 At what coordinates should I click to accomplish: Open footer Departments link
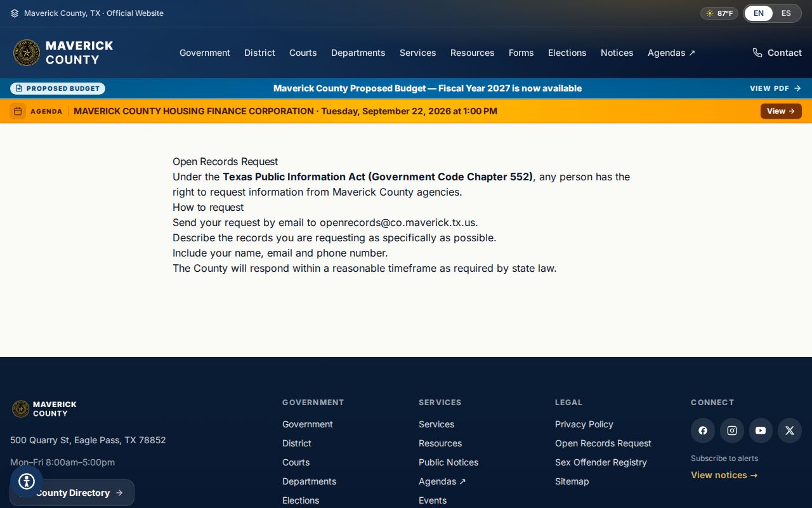pyautogui.click(x=310, y=481)
